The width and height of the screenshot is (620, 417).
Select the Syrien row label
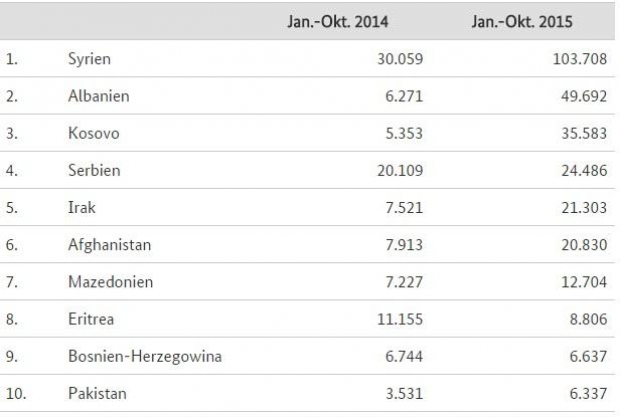pyautogui.click(x=89, y=59)
